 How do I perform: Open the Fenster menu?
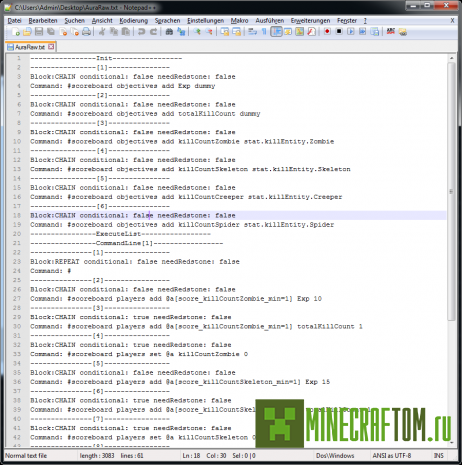pos(347,21)
